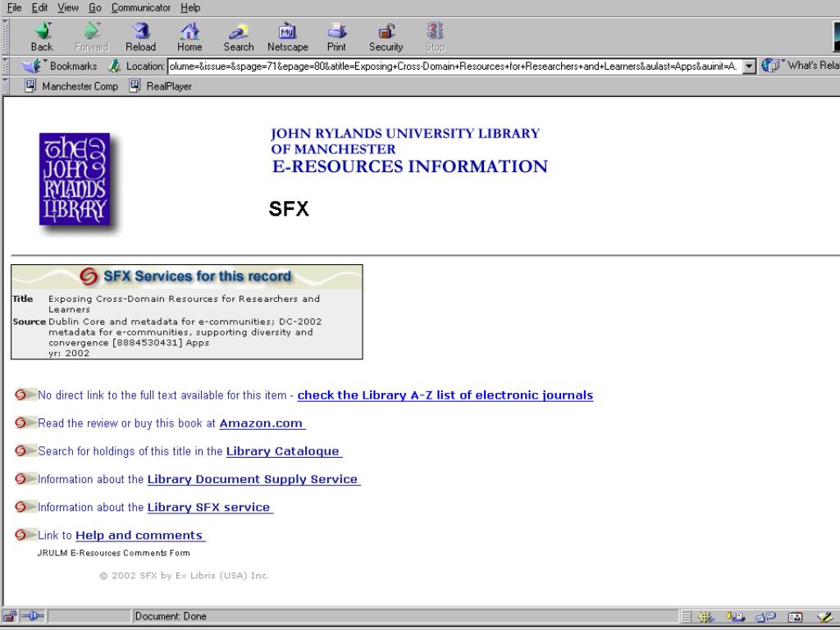This screenshot has height=630, width=840.
Task: Expand the Location URL history dropdown
Action: [x=749, y=66]
